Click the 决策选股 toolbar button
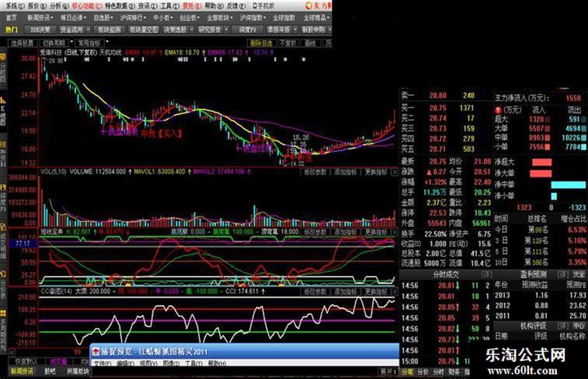Image resolution: width=588 pixels, height=379 pixels. coord(175,30)
